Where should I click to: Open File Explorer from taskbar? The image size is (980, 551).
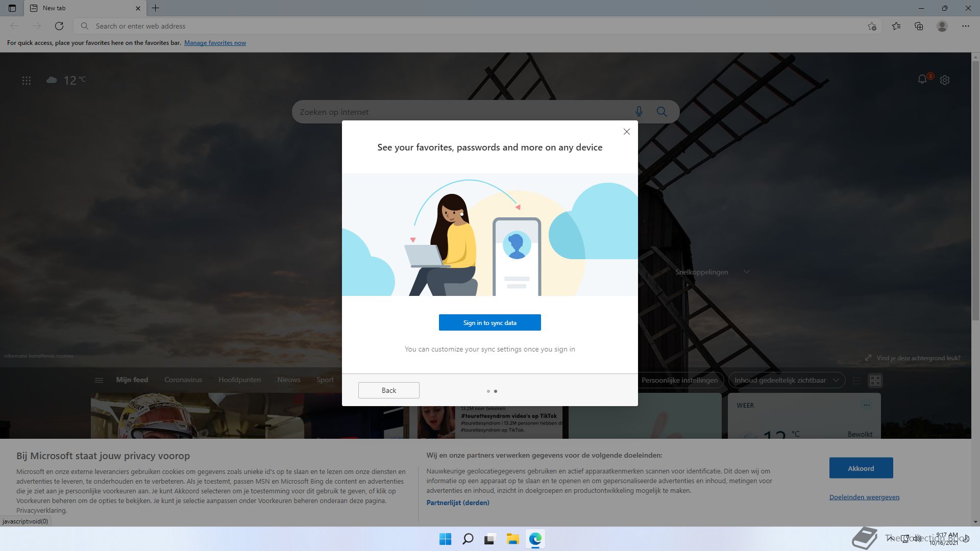tap(512, 539)
